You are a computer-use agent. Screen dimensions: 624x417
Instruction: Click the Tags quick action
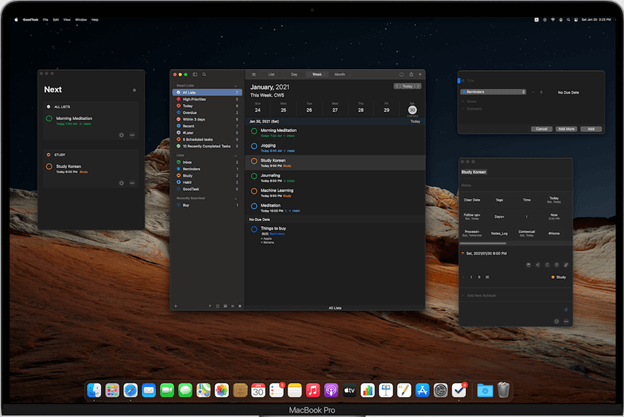499,200
